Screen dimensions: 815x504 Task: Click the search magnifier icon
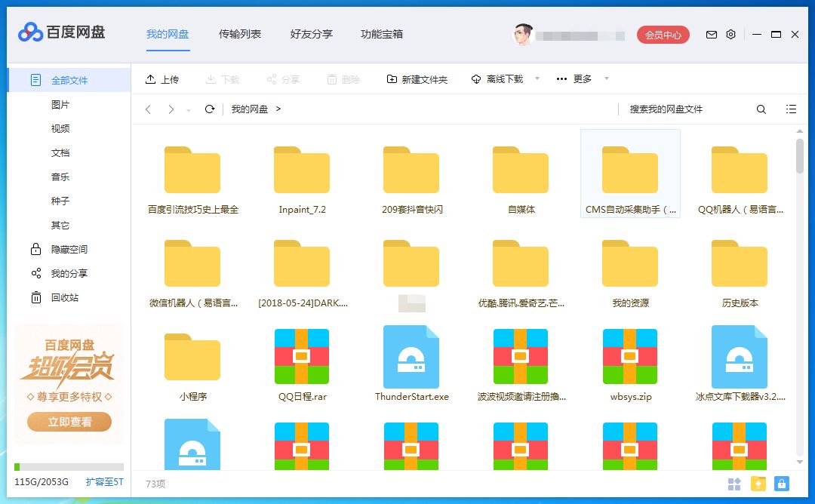(761, 109)
